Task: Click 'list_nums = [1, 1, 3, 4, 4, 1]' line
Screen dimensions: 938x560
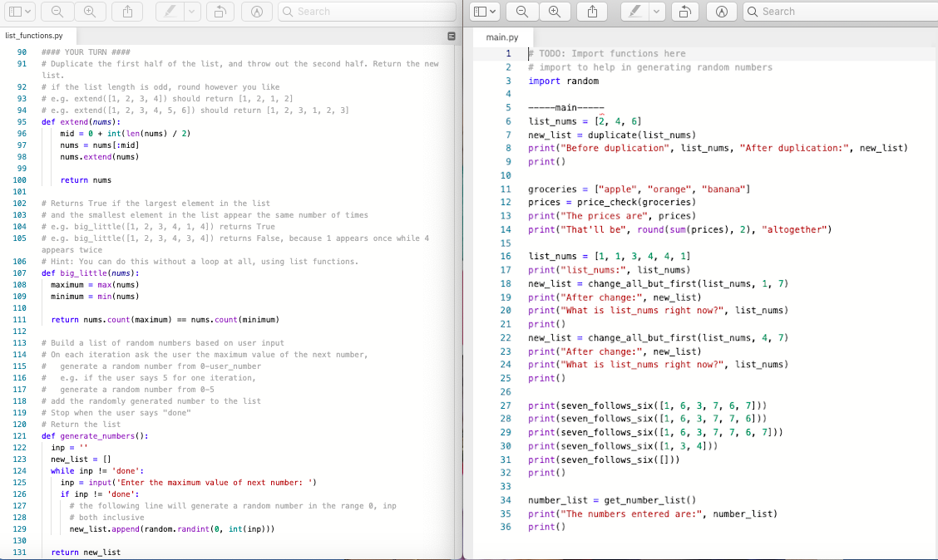Action: [610, 256]
